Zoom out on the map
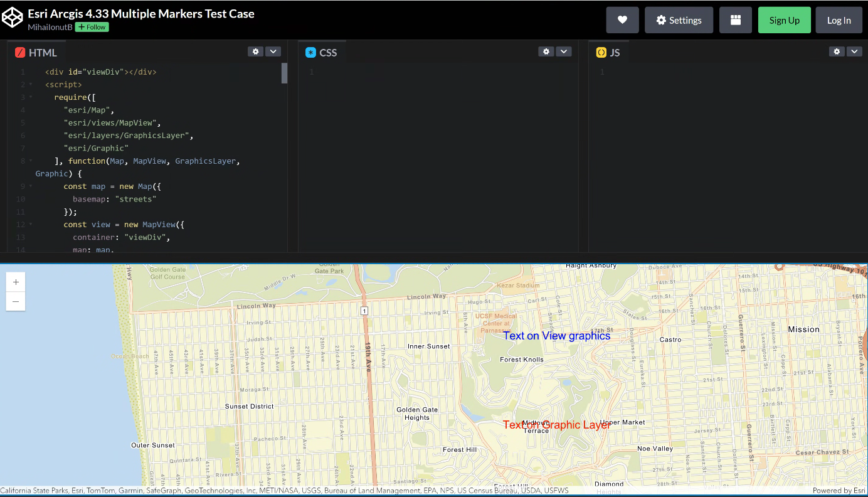868x497 pixels. (x=16, y=301)
